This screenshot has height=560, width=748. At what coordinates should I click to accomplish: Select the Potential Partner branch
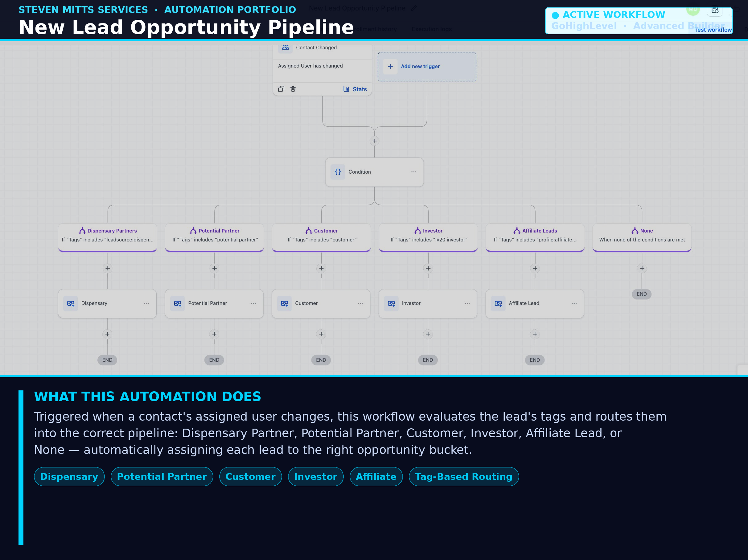pyautogui.click(x=214, y=237)
